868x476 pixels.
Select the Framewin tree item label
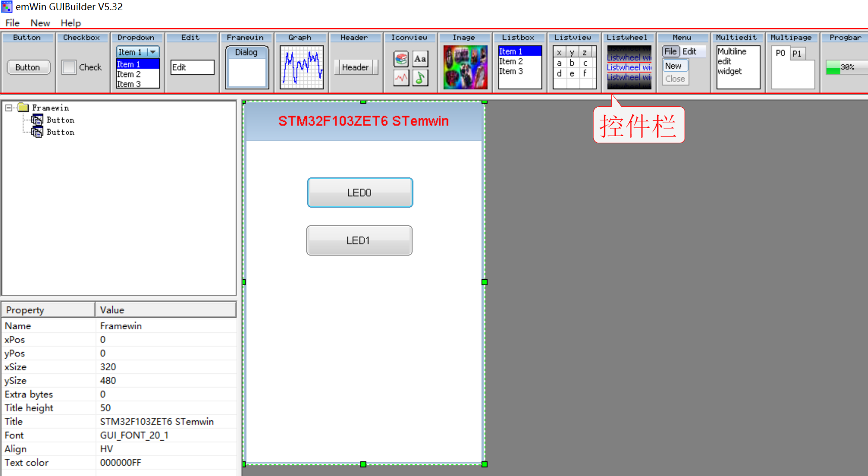pyautogui.click(x=51, y=108)
